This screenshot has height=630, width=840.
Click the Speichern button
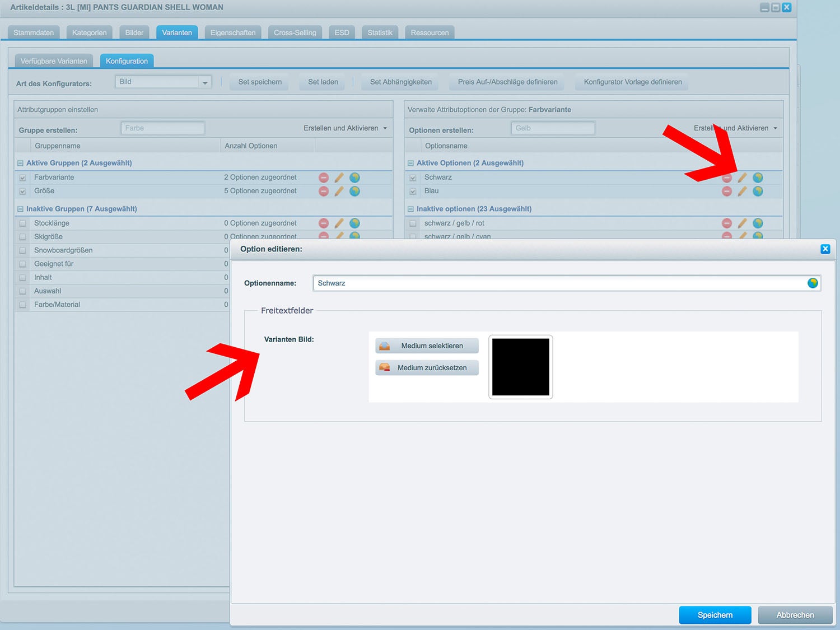(715, 615)
